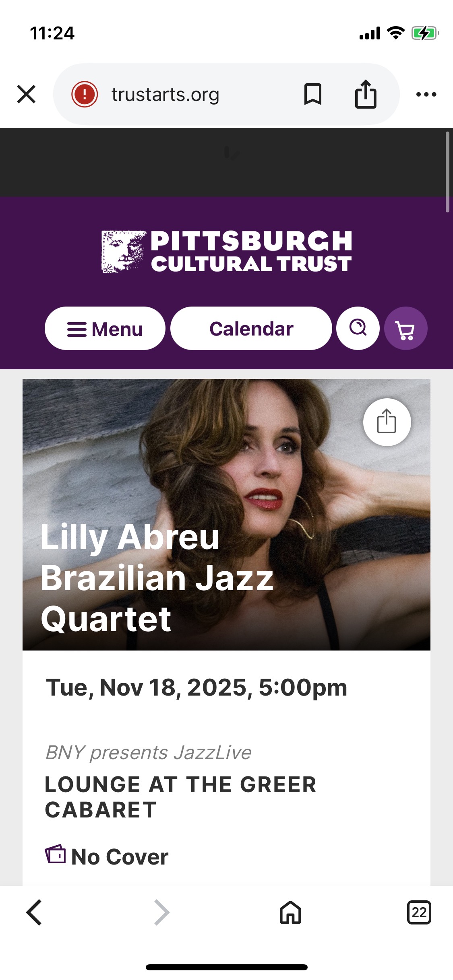Screen dimensions: 453x980
Task: Open the hamburger Menu button
Action: point(105,328)
